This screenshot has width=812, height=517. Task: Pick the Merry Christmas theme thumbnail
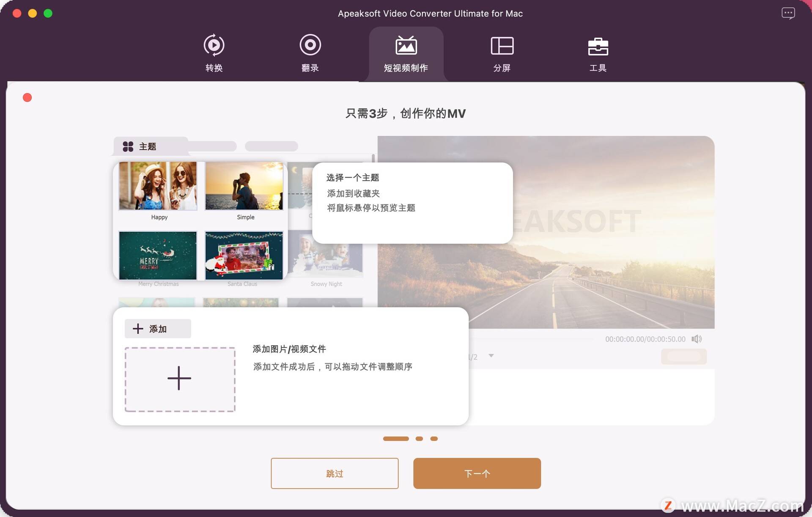pyautogui.click(x=158, y=255)
